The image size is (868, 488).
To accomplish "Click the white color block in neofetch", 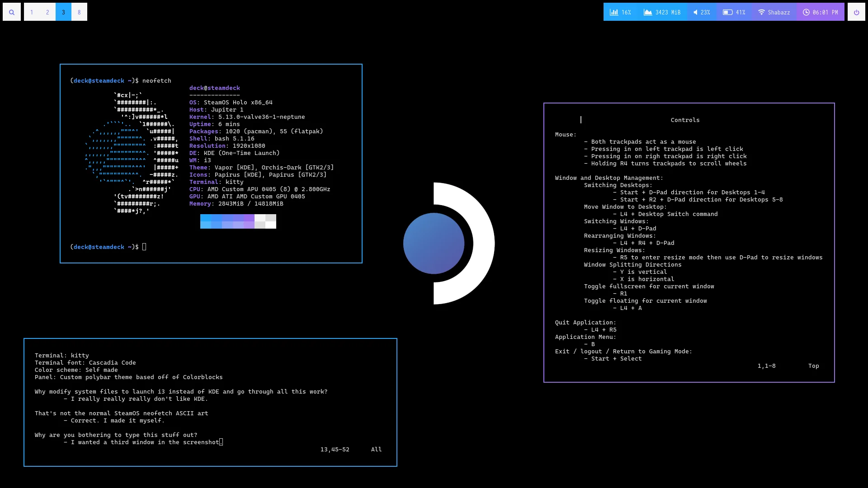I will click(x=270, y=225).
